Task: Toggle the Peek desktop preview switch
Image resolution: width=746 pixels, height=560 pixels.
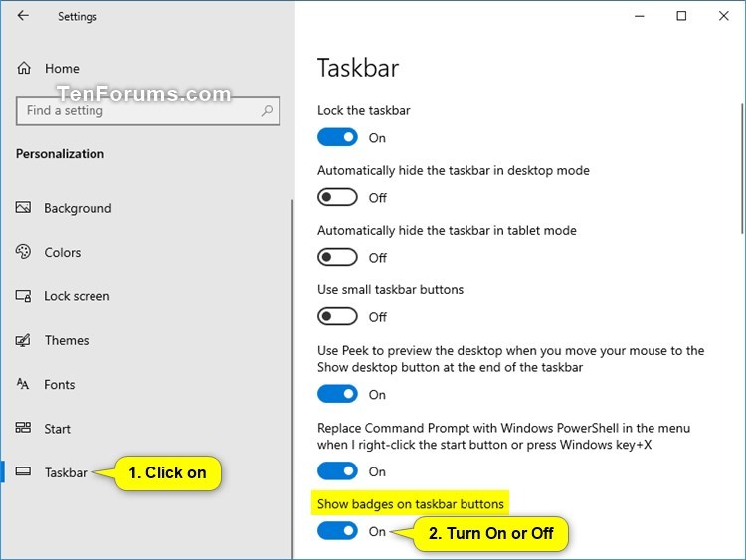Action: pyautogui.click(x=337, y=394)
